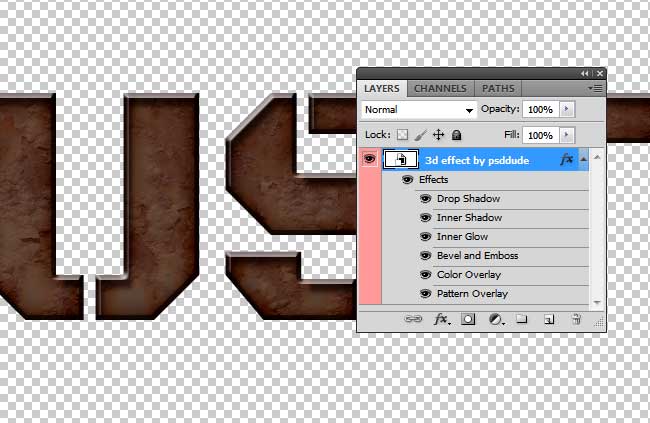Toggle Inner Glow effect visibility
This screenshot has width=650, height=423.
425,236
